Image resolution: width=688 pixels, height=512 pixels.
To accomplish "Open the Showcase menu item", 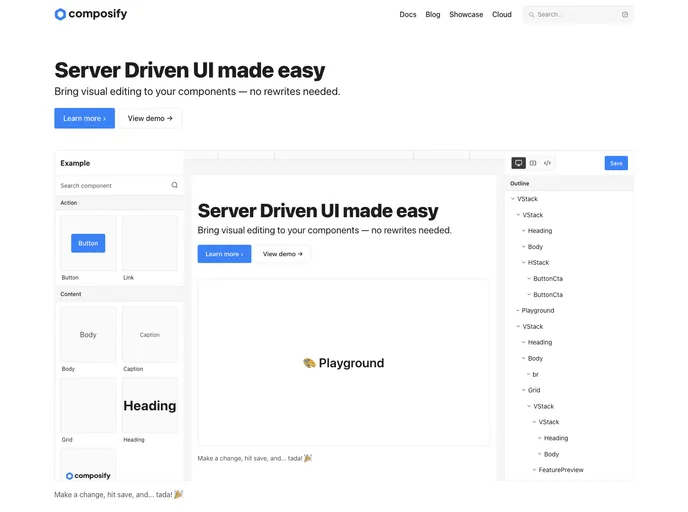I will point(466,14).
